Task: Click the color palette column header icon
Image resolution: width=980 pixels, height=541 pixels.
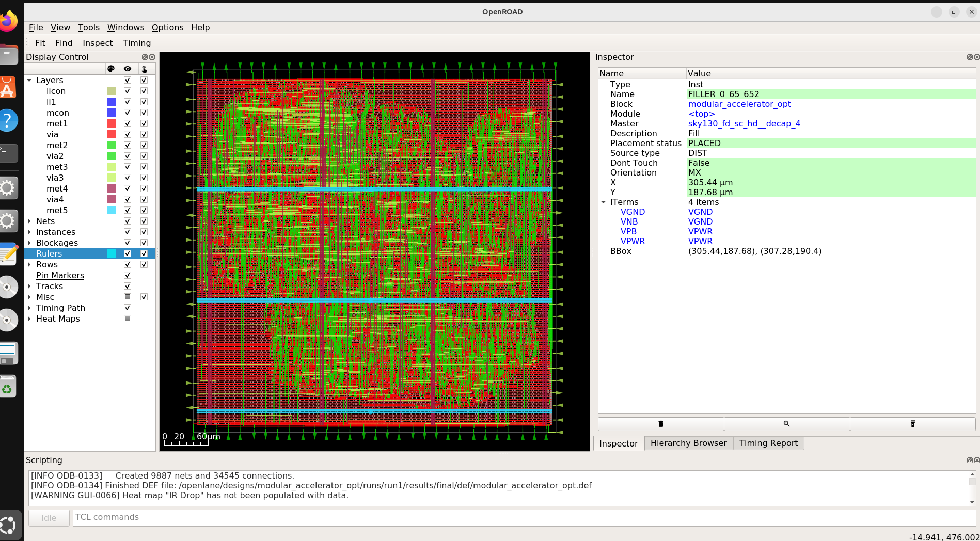Action: [x=111, y=69]
